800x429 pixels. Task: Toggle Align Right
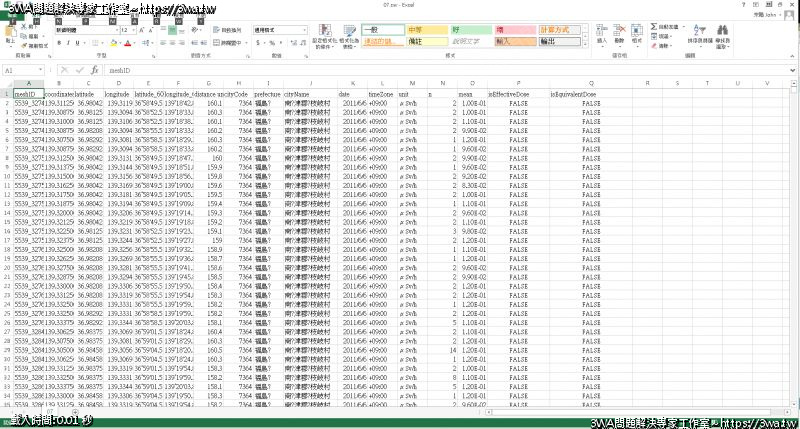click(182, 43)
